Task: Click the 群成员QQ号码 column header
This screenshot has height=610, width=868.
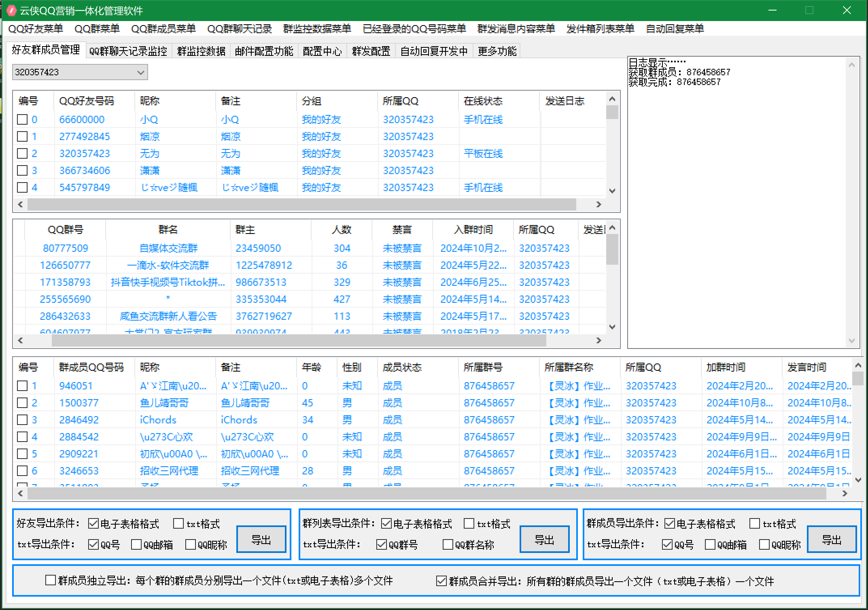Action: click(x=94, y=367)
